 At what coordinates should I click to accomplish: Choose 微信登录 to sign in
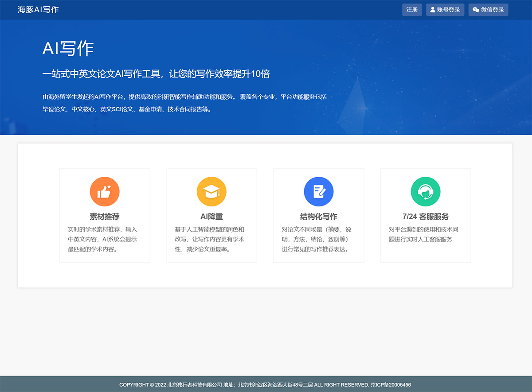coord(488,10)
